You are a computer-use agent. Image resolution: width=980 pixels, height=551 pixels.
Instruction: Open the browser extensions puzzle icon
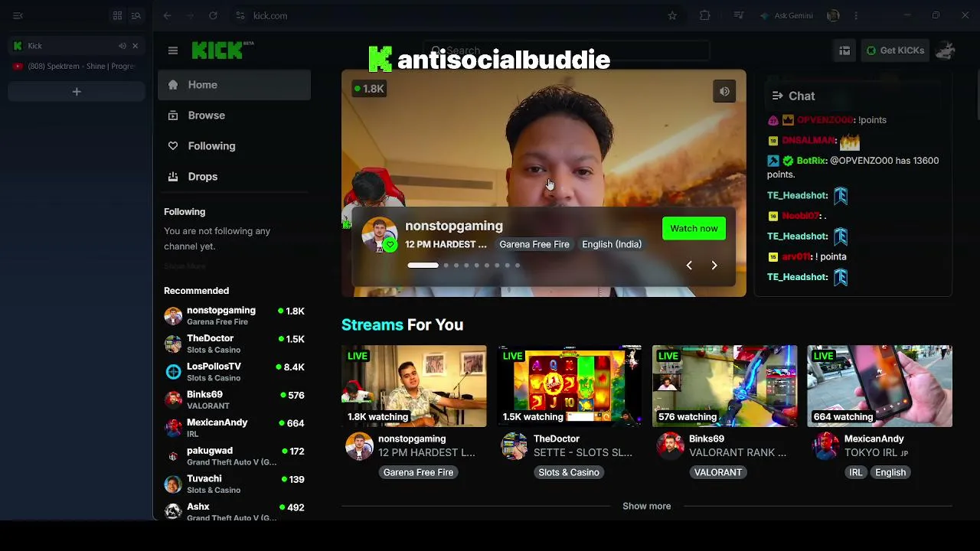pos(705,15)
